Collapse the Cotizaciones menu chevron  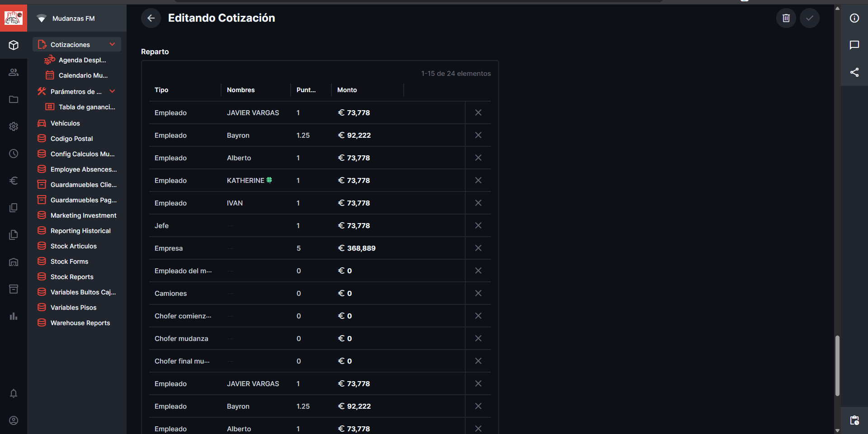click(112, 44)
